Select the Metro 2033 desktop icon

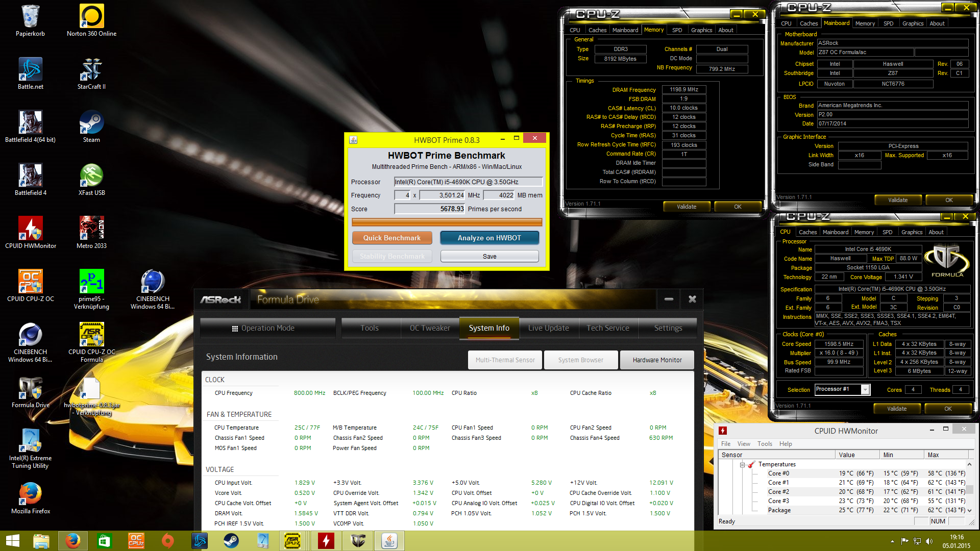(91, 233)
